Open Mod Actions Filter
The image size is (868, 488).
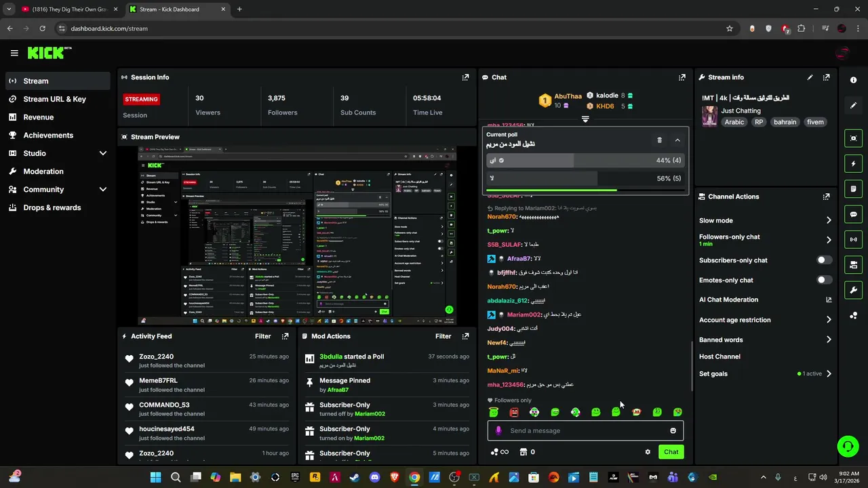click(x=443, y=336)
